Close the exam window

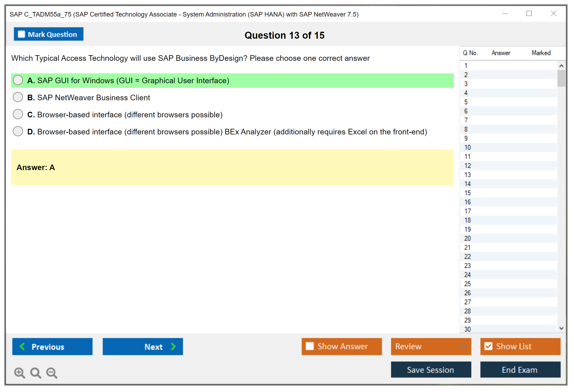[553, 14]
